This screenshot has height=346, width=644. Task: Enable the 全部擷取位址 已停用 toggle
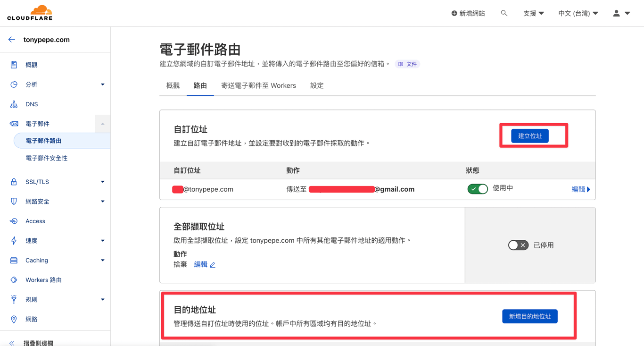coord(518,245)
